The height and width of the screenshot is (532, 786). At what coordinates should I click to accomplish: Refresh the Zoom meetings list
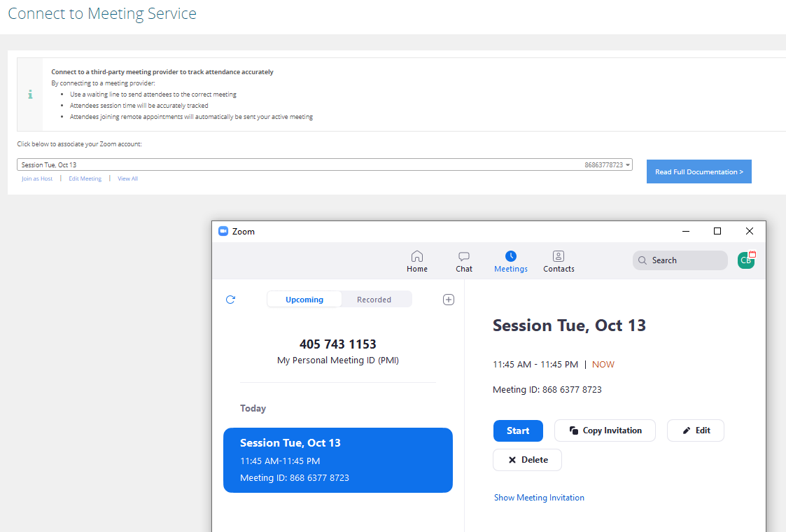230,300
